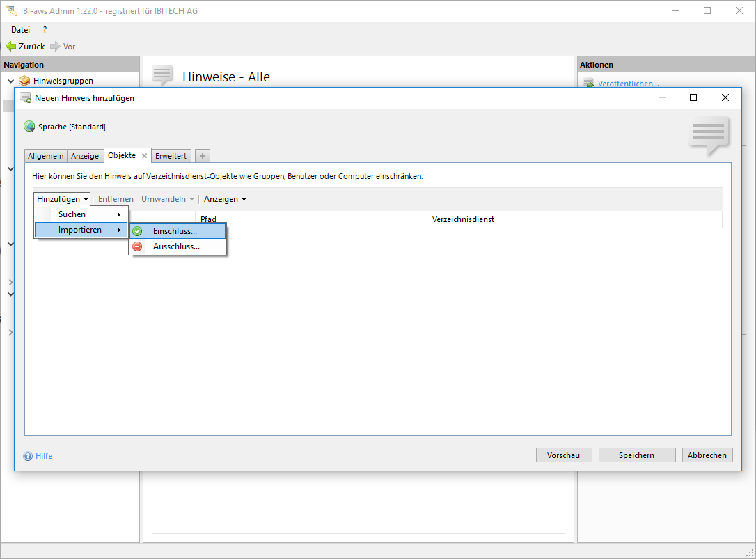Switch to the Allgemein tab
Image resolution: width=756 pixels, height=559 pixels.
(x=46, y=156)
